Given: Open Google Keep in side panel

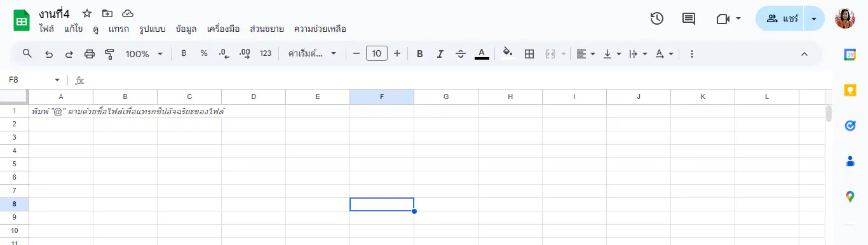Looking at the screenshot, I should coord(850,90).
